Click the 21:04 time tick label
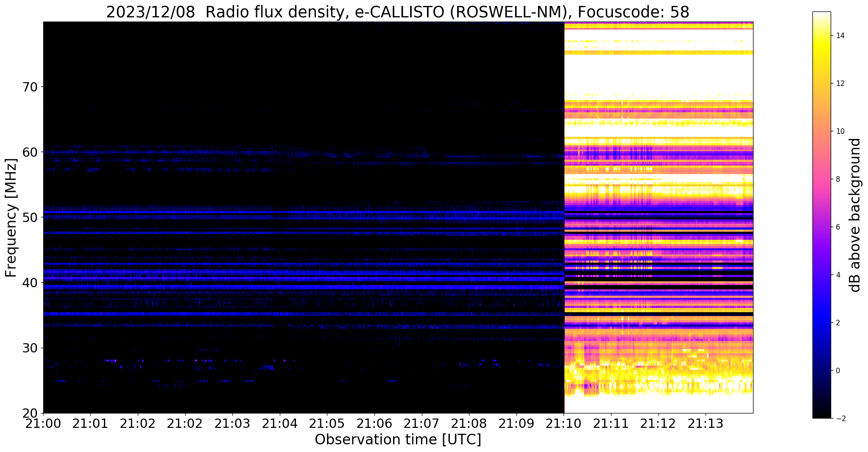This screenshot has width=868, height=452. tap(280, 423)
